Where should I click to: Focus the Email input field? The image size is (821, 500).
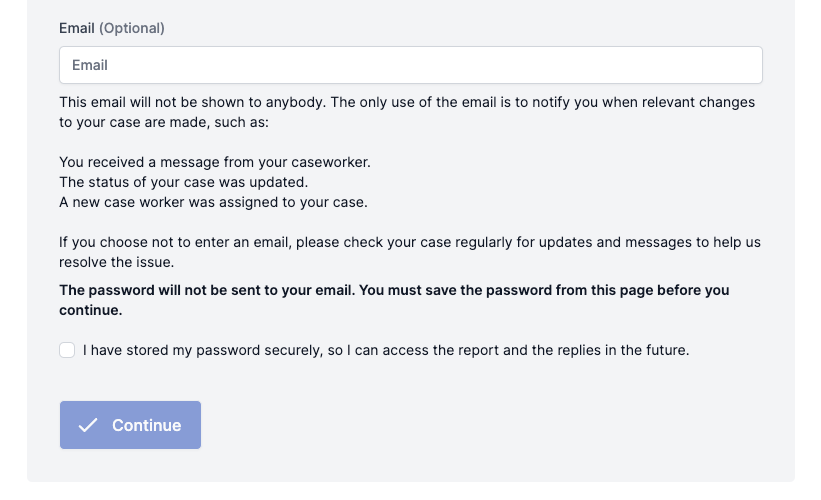click(x=411, y=65)
